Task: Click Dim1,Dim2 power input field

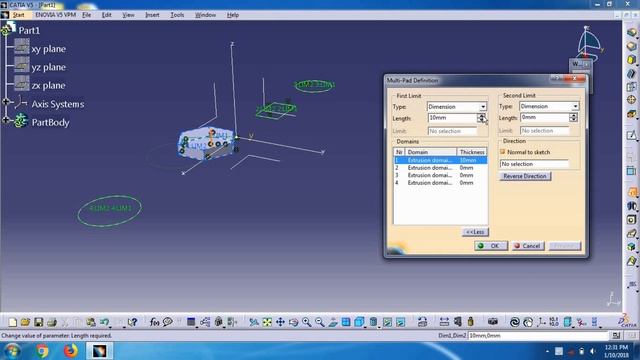Action: [x=538, y=336]
